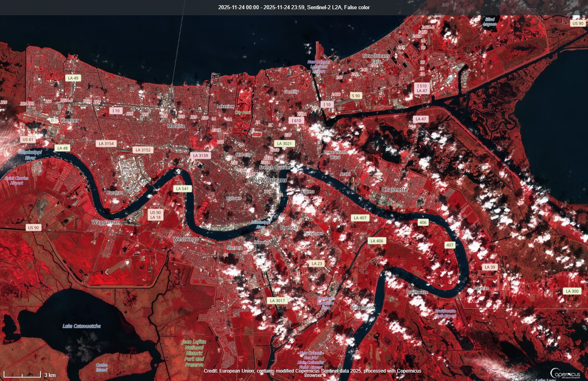This screenshot has height=381, width=588.
Task: Click the Kenner city label
Action: pyautogui.click(x=70, y=120)
